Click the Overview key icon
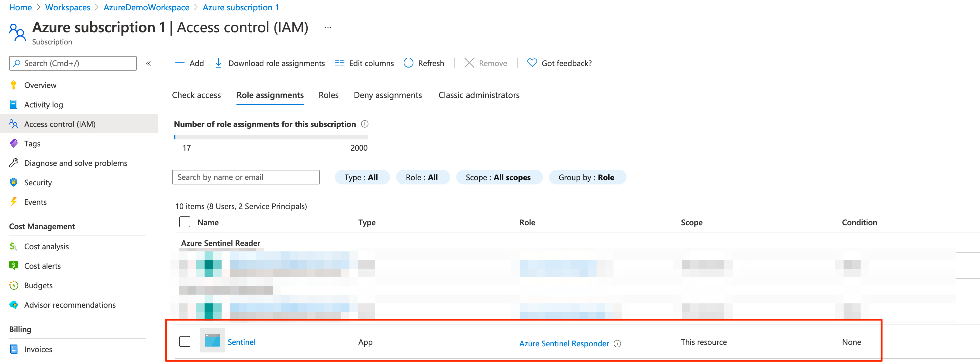Image resolution: width=980 pixels, height=364 pixels. click(14, 85)
